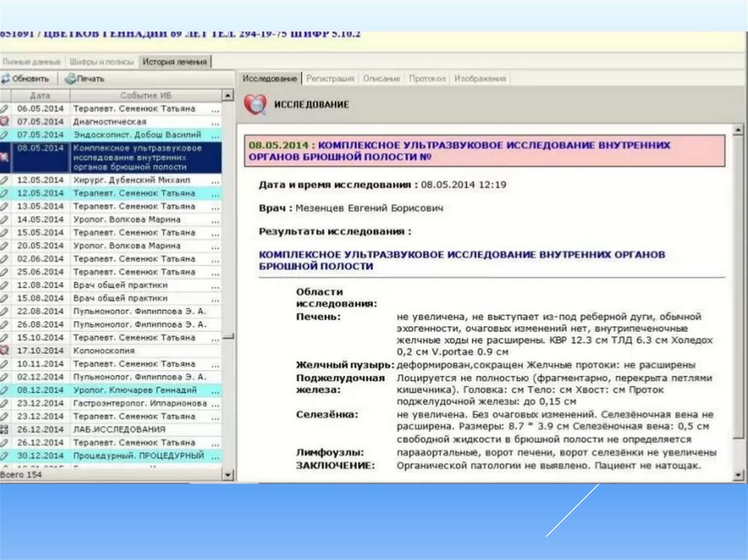Switch to the Регистрация tab

(x=330, y=78)
